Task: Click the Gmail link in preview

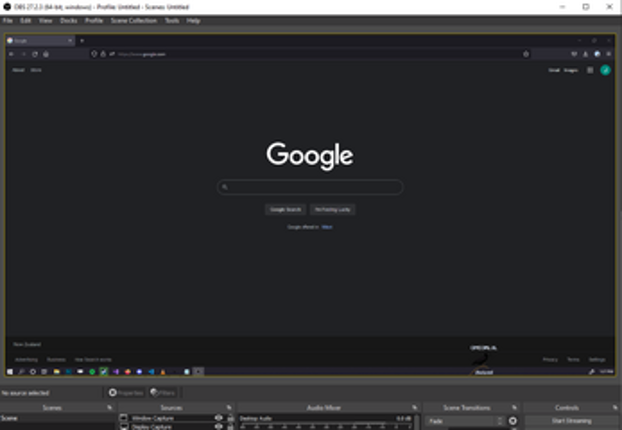Action: 554,70
